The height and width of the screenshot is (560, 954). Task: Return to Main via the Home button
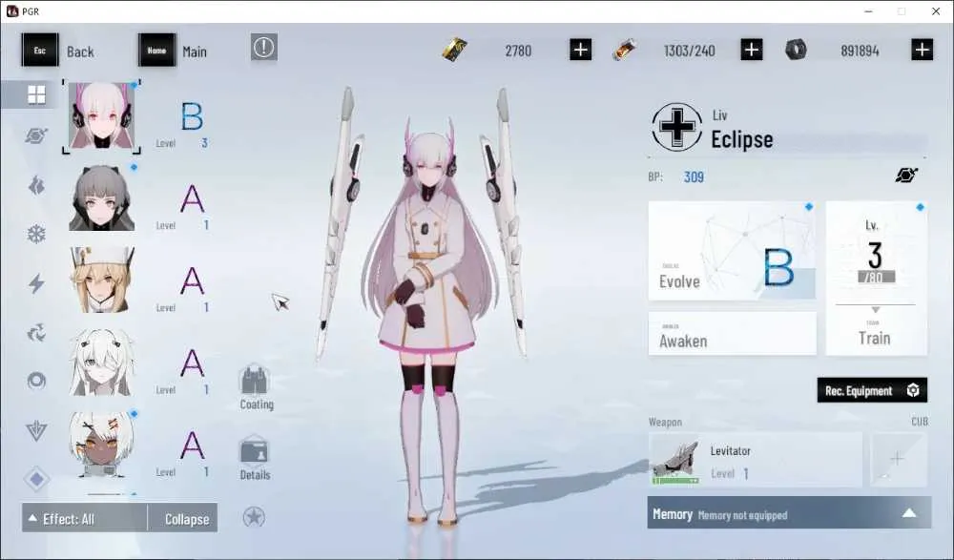157,50
